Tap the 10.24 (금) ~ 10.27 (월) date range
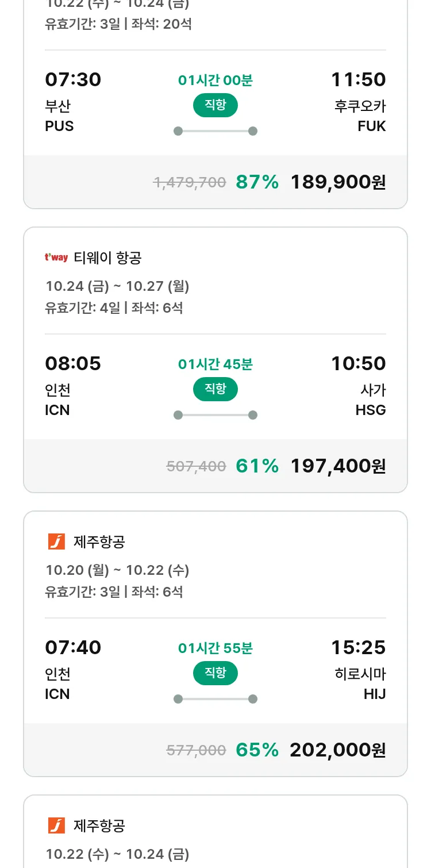Viewport: 431px width, 868px height. 117,286
